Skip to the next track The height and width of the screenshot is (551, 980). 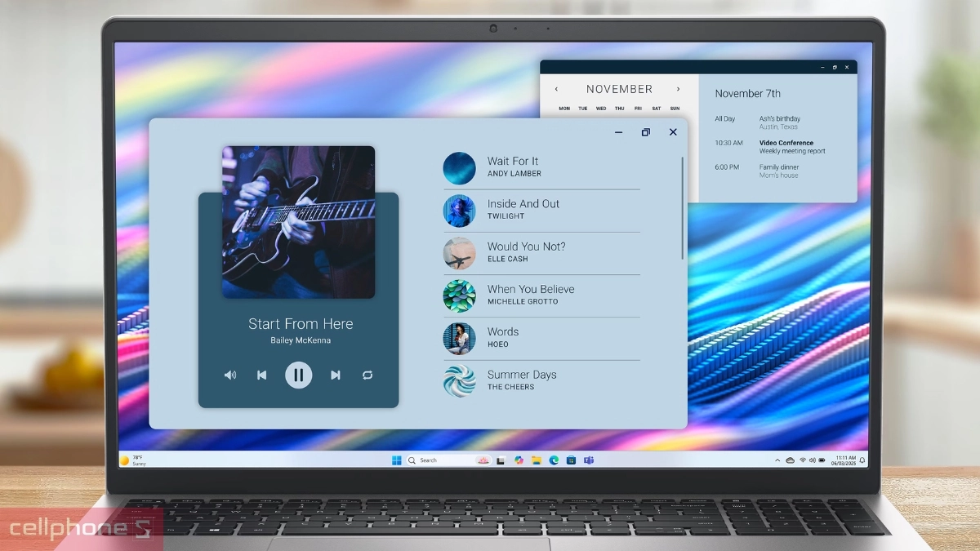click(x=335, y=375)
